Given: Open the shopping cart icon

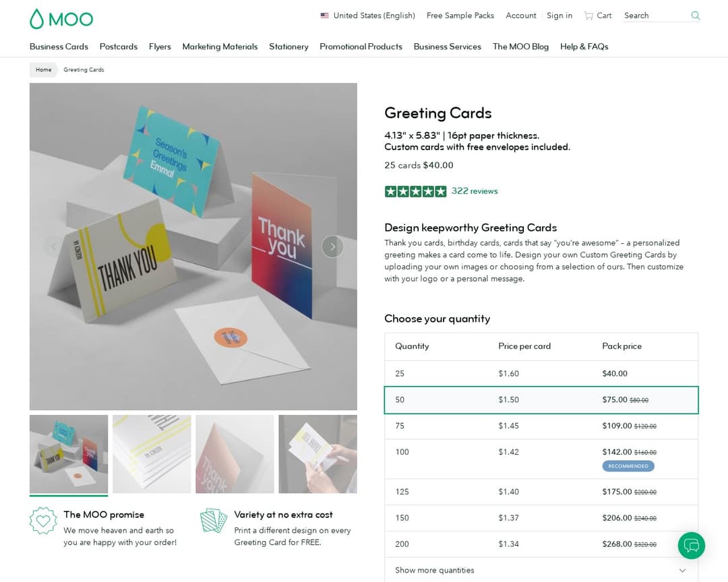Looking at the screenshot, I should pos(588,15).
